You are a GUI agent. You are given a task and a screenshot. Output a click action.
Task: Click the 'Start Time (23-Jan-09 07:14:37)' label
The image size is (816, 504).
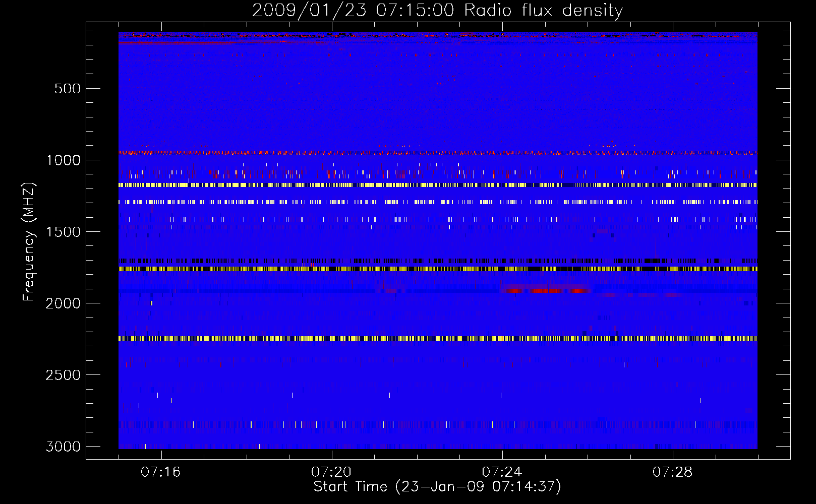coord(437,486)
